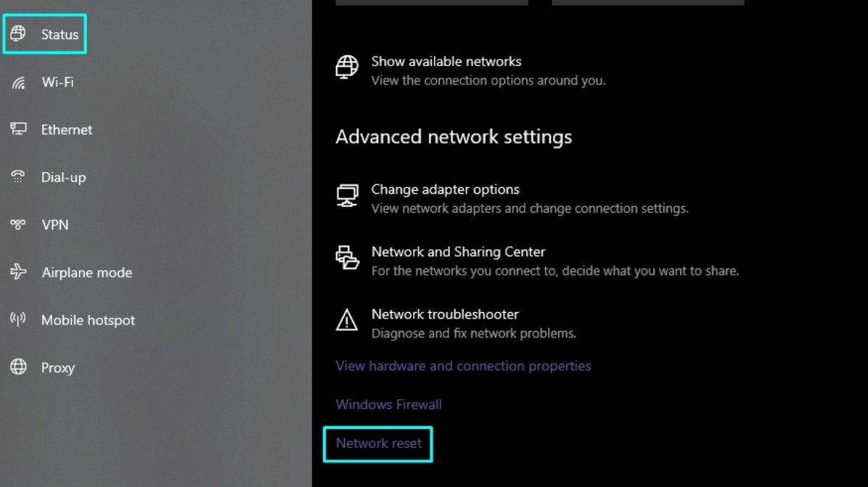This screenshot has height=487, width=868.
Task: Click the Wi-Fi signal icon
Action: pyautogui.click(x=18, y=83)
